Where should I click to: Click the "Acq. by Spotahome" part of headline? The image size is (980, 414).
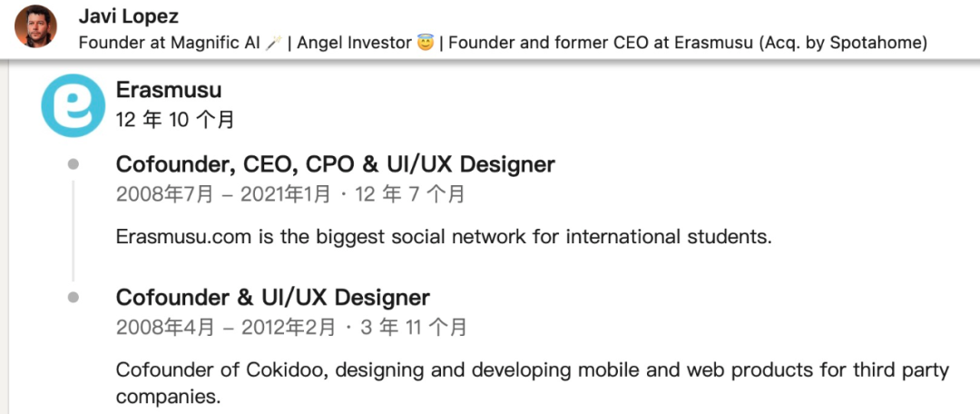coord(842,44)
